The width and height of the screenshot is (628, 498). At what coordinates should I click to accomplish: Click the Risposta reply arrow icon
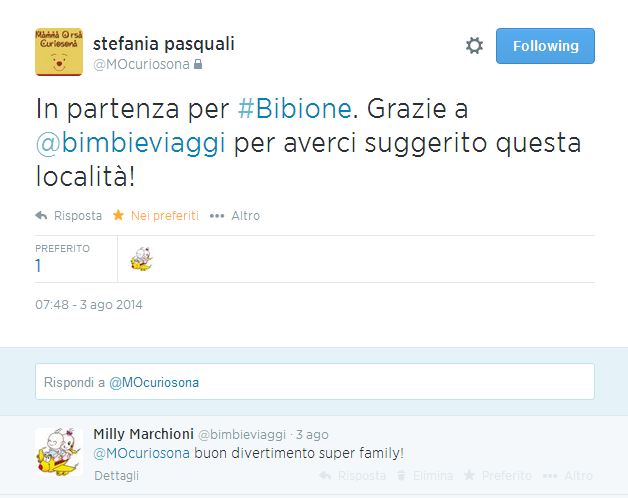[x=41, y=216]
